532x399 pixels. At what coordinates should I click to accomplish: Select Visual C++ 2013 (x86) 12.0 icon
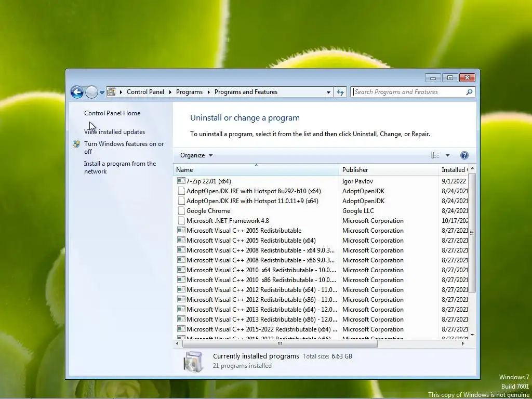tap(181, 318)
